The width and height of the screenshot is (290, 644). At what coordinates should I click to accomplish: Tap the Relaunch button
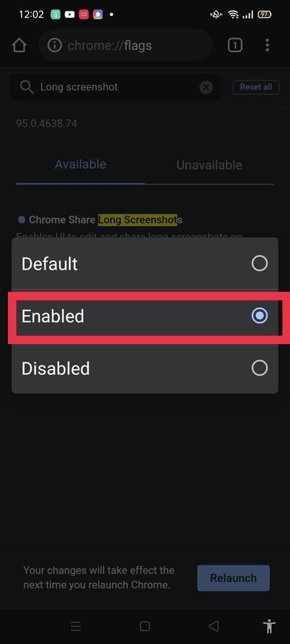[x=234, y=578]
